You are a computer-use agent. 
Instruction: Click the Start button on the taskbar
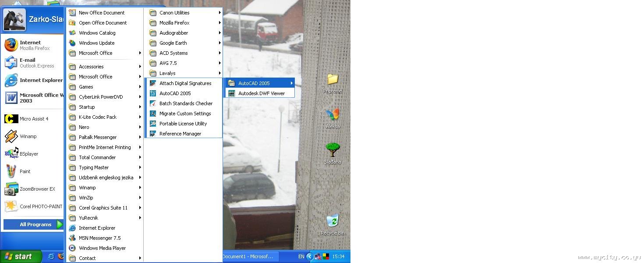[x=21, y=256]
